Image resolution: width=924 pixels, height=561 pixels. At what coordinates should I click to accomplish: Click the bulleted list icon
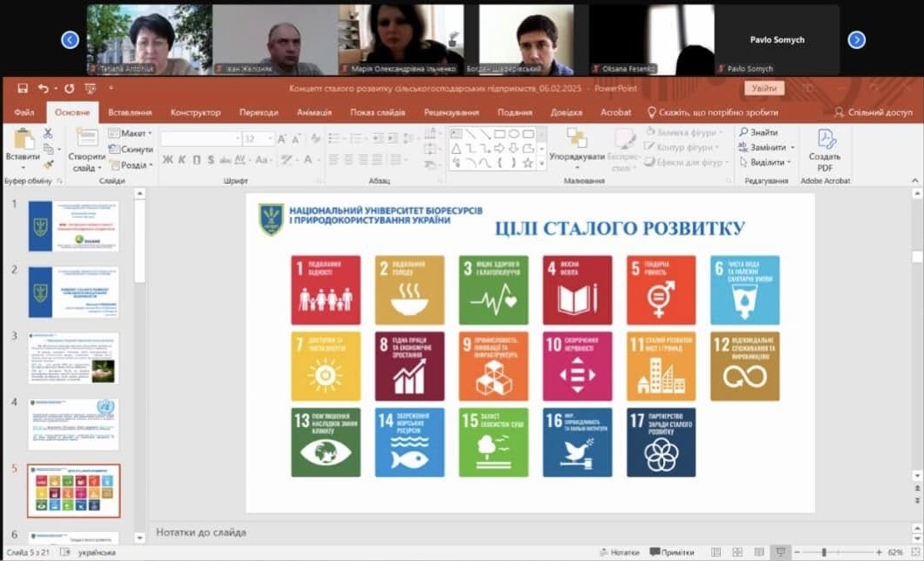[x=335, y=138]
